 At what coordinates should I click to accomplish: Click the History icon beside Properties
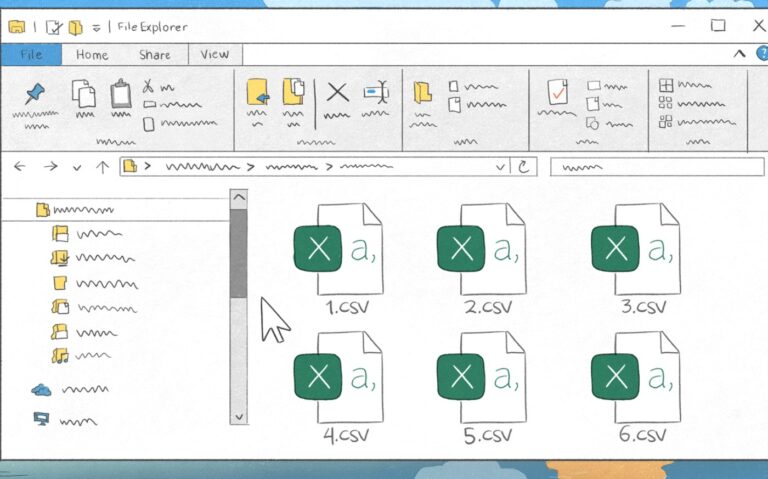point(592,123)
